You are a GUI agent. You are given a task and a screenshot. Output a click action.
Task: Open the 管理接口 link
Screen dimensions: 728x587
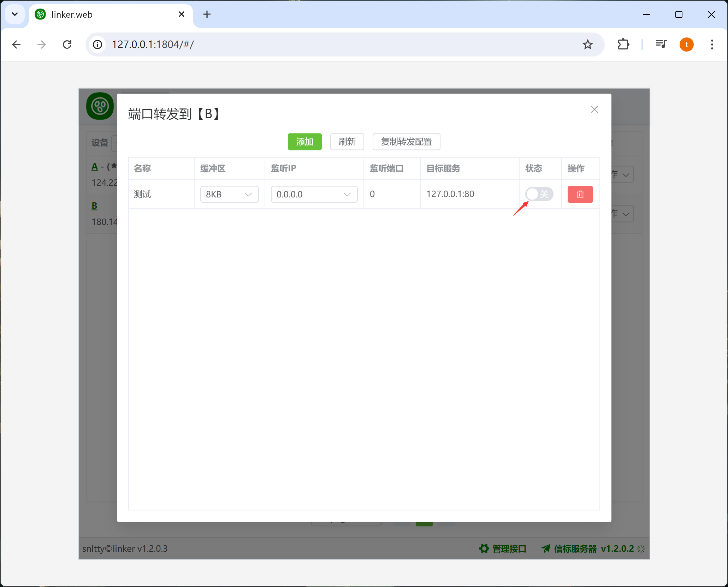pyautogui.click(x=509, y=549)
